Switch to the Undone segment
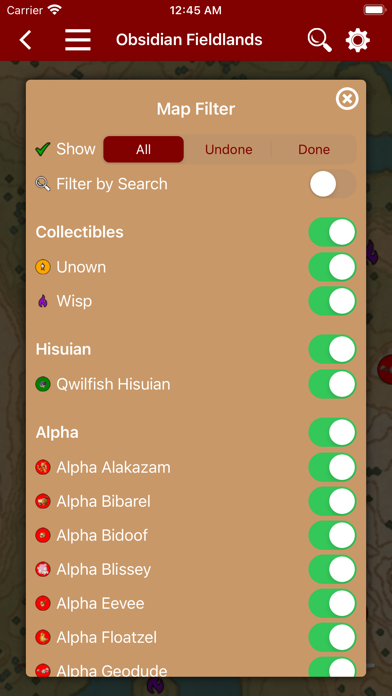This screenshot has width=392, height=696. 229,150
